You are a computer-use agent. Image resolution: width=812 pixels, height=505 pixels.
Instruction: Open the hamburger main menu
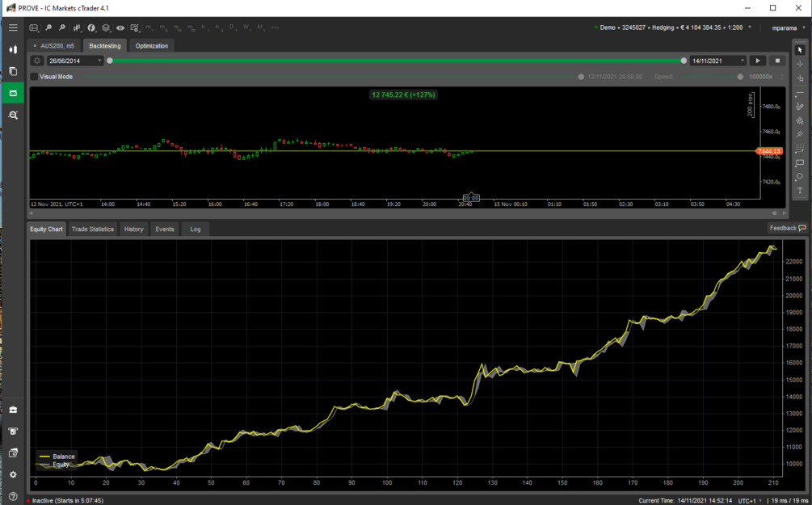(13, 27)
